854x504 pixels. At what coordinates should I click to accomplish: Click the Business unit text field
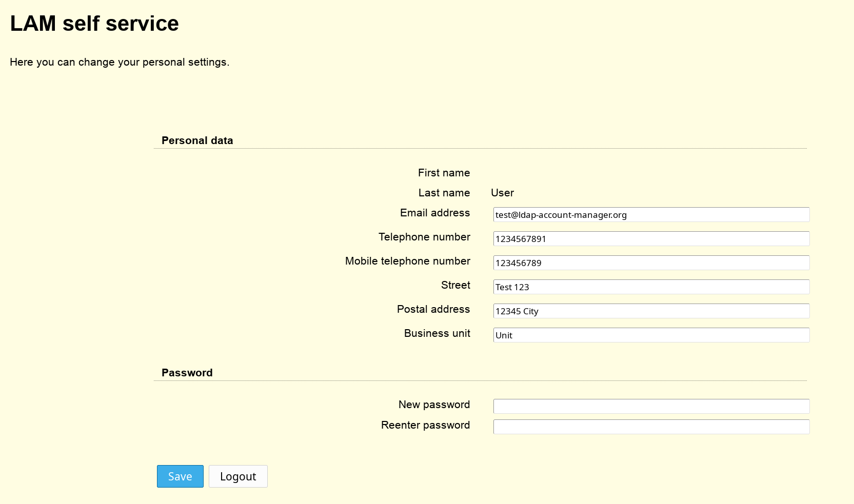(x=651, y=335)
